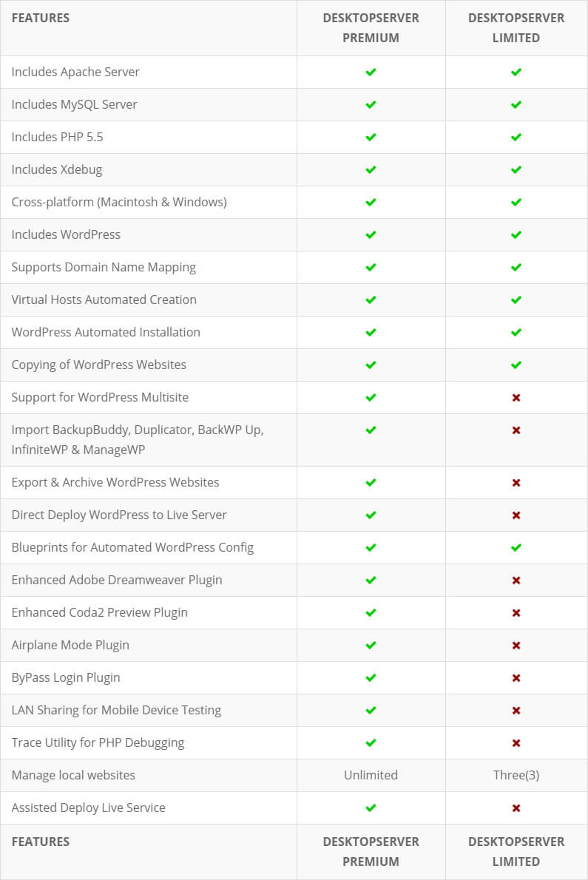
Task: Click the top DesktopServer Premium column header
Action: [x=371, y=28]
